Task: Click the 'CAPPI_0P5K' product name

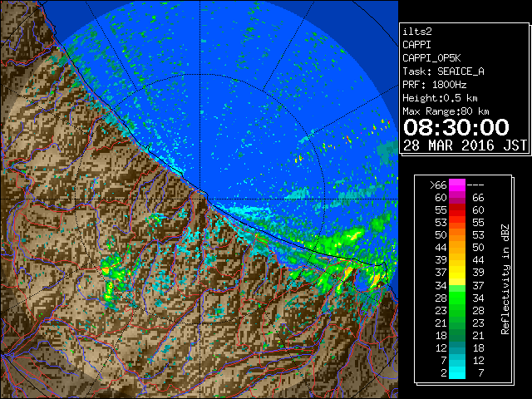Action: click(431, 58)
